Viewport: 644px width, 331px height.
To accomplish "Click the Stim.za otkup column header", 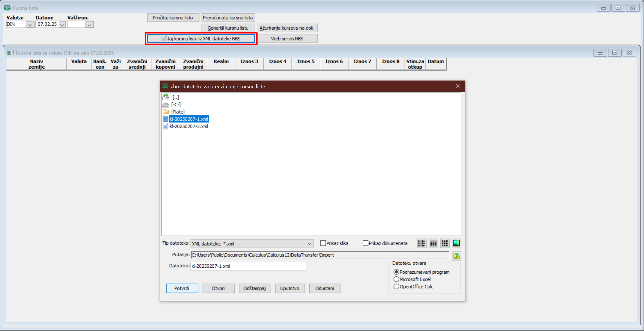I will click(x=415, y=64).
